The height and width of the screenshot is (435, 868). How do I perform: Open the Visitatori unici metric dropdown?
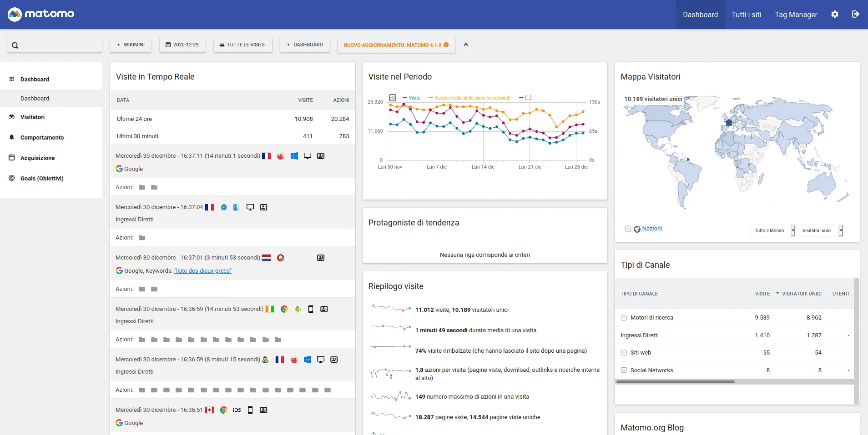pos(820,230)
